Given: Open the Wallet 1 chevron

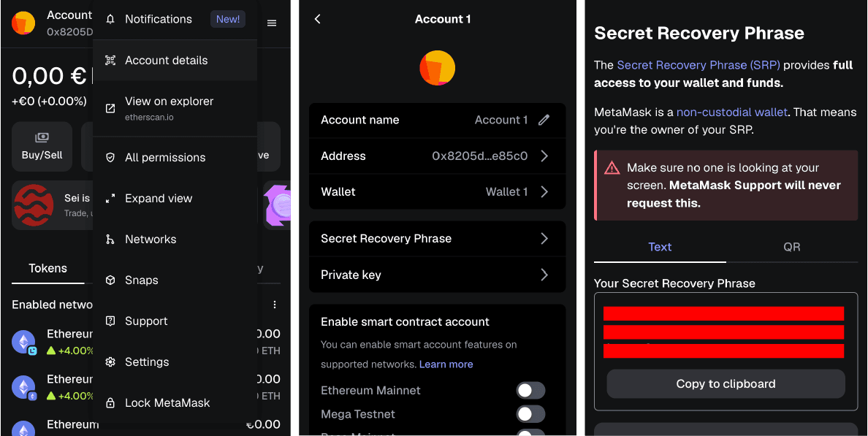Looking at the screenshot, I should 544,191.
